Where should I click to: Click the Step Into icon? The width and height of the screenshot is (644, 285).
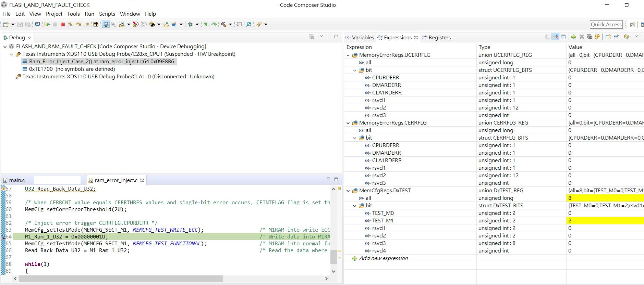click(70, 24)
